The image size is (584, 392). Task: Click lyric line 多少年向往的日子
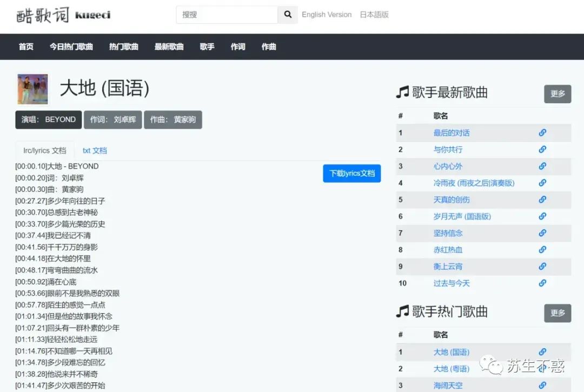pos(60,201)
